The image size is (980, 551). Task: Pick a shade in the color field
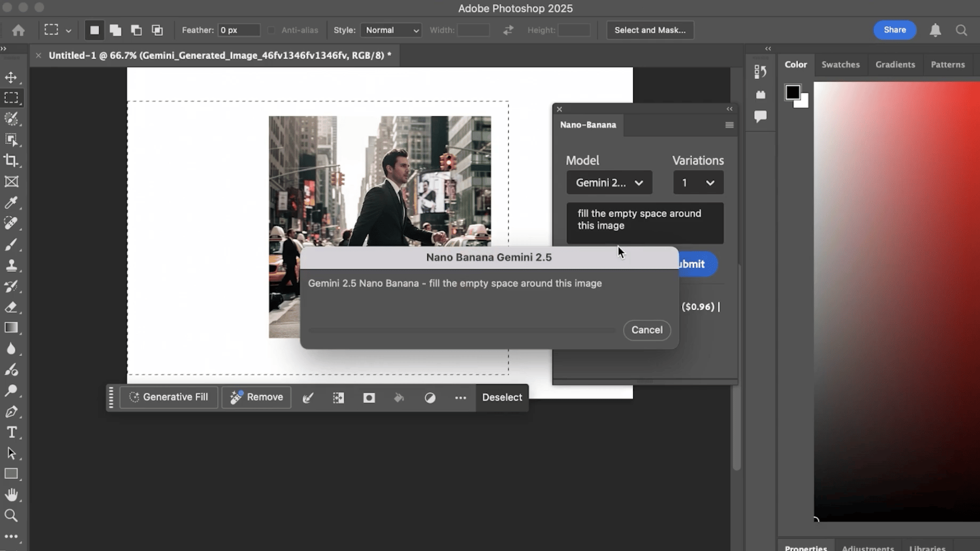pyautogui.click(x=897, y=301)
